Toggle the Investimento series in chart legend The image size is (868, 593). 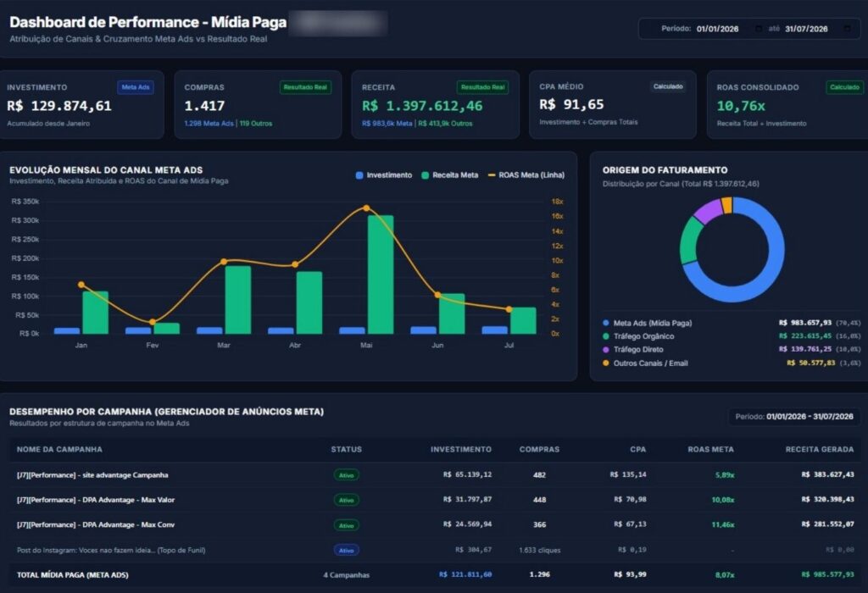pos(384,175)
